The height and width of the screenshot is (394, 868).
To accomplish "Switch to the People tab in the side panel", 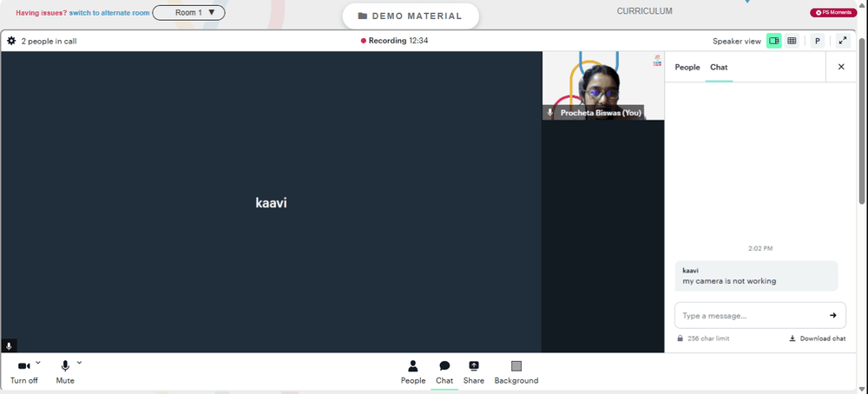I will (687, 67).
